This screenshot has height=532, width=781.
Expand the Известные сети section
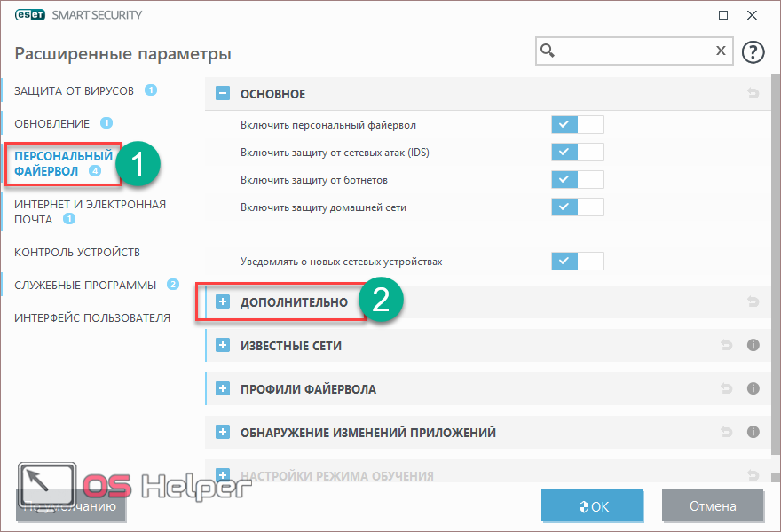pyautogui.click(x=223, y=345)
